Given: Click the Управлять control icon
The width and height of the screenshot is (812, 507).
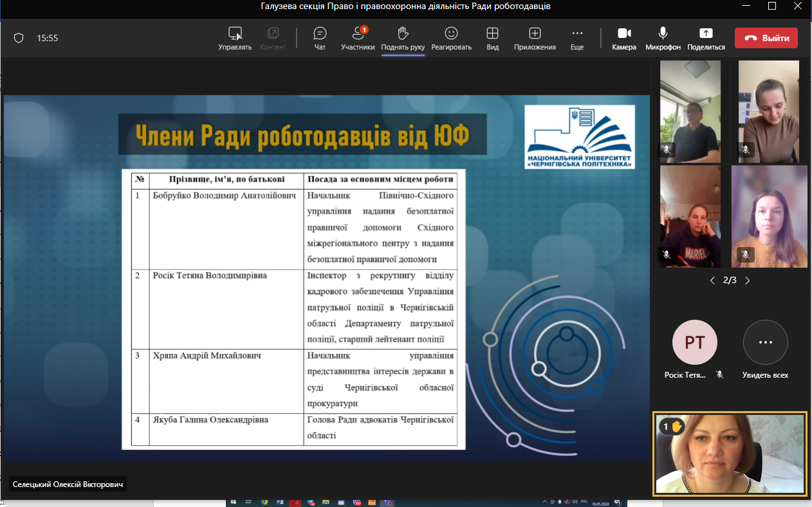Looking at the screenshot, I should click(x=235, y=38).
